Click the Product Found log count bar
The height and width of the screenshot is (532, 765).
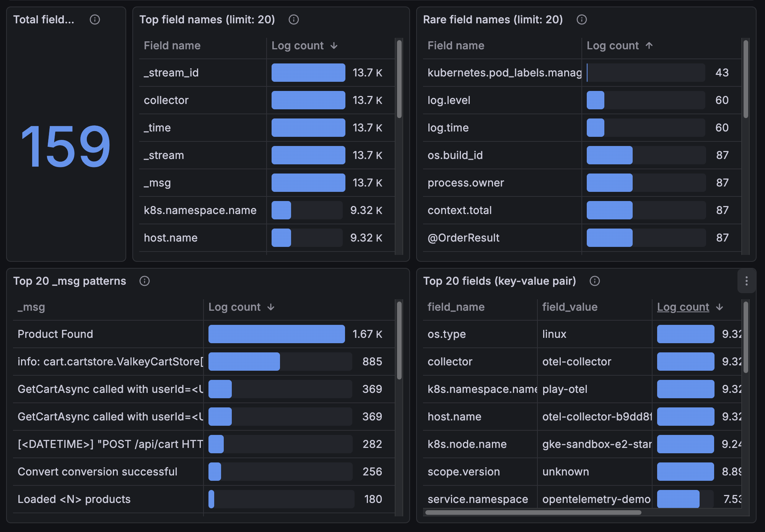click(x=276, y=334)
